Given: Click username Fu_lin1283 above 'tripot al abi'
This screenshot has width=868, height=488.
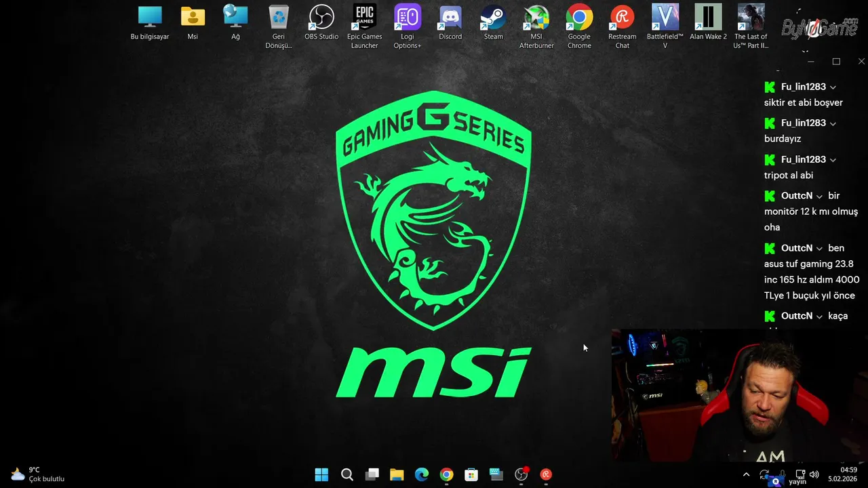Looking at the screenshot, I should 804,159.
